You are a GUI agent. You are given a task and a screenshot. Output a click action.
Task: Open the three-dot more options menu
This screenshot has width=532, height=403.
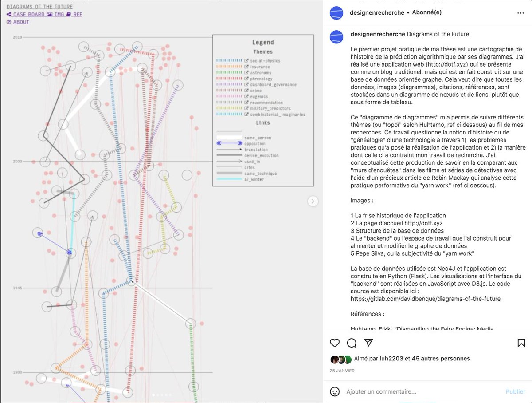pyautogui.click(x=520, y=13)
